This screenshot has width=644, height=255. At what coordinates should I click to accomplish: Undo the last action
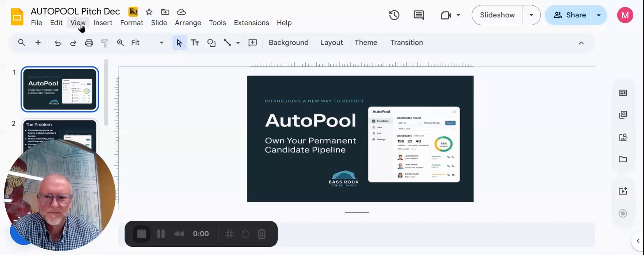click(x=57, y=43)
